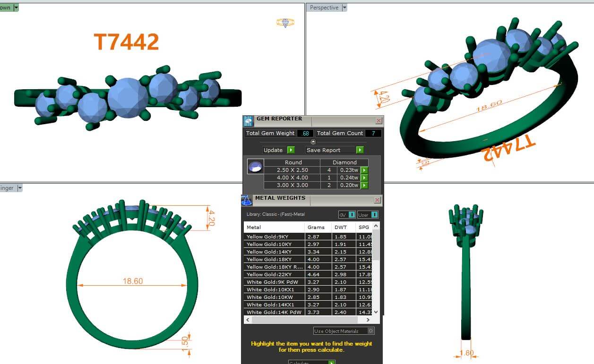594x364 pixels.
Task: Click green arrow for 3.00 X 3.00 gems
Action: pos(364,186)
